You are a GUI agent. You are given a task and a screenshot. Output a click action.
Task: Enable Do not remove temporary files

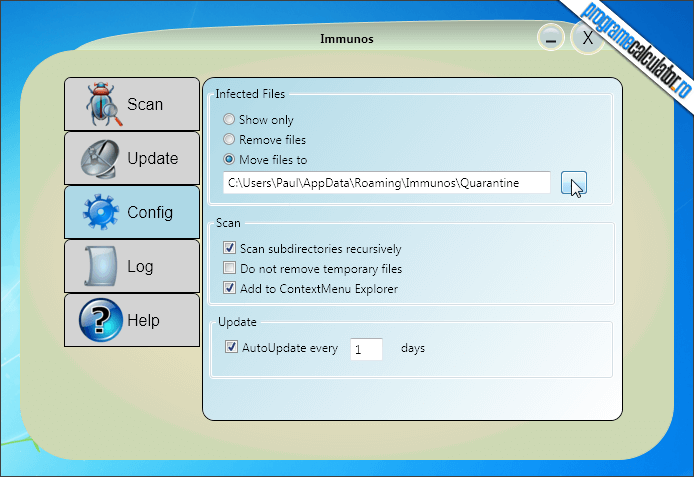229,268
